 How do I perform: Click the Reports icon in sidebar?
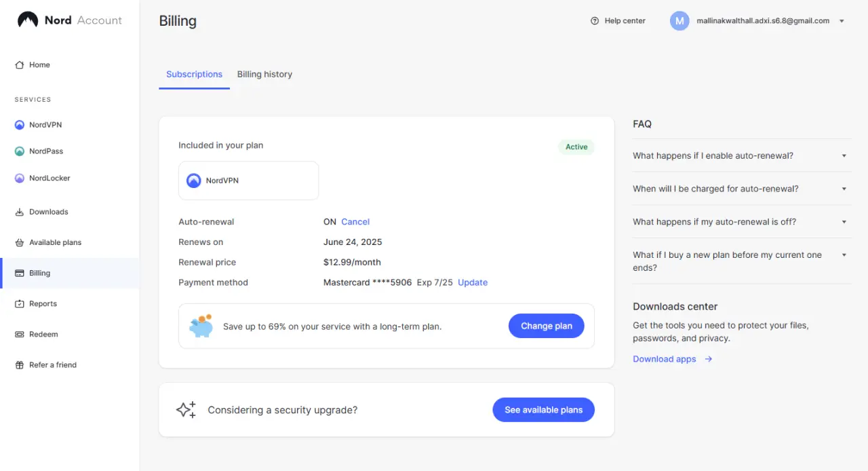coord(20,304)
